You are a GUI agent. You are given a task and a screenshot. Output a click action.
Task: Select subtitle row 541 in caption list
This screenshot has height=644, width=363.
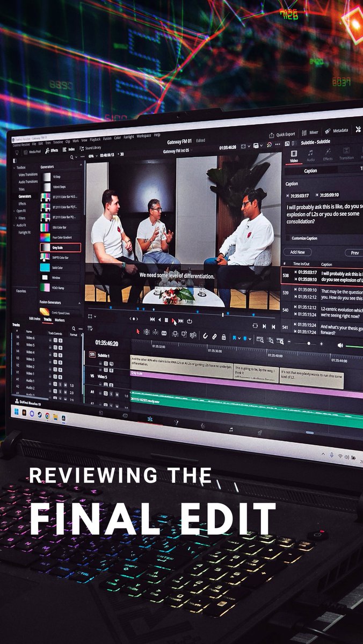point(322,329)
